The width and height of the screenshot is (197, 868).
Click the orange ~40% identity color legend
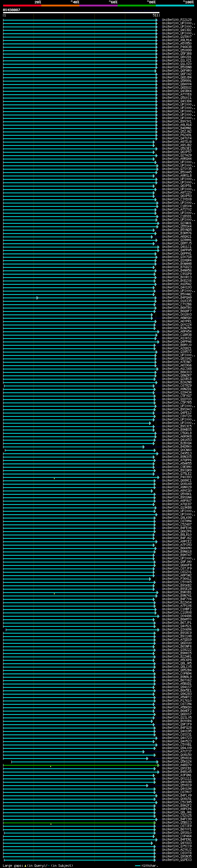pos(60,6)
